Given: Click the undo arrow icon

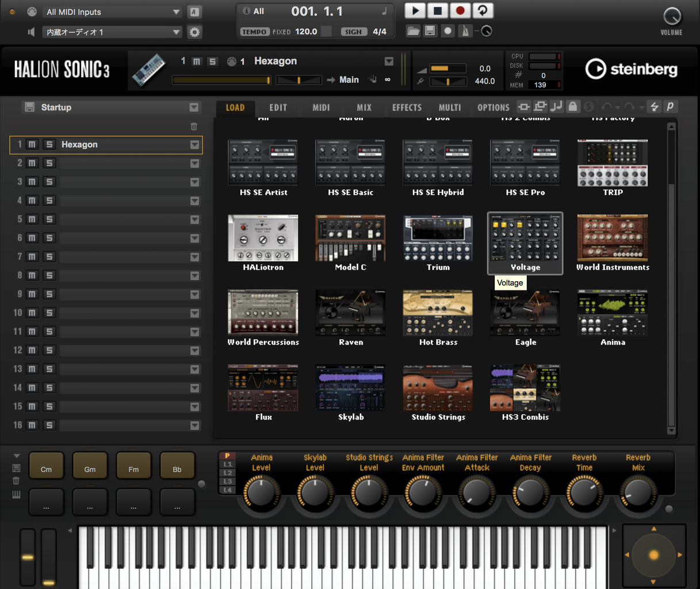Looking at the screenshot, I should click(x=606, y=107).
